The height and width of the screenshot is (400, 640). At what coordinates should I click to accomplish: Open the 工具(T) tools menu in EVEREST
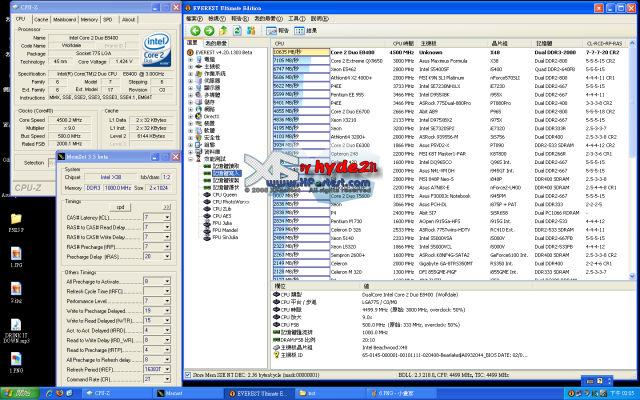pyautogui.click(x=297, y=19)
